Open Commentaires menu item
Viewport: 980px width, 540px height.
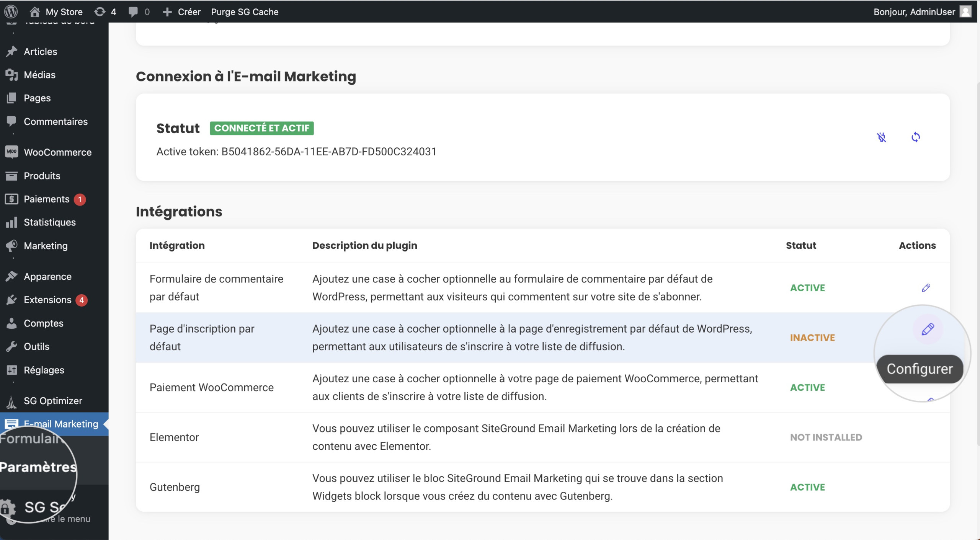pyautogui.click(x=56, y=121)
